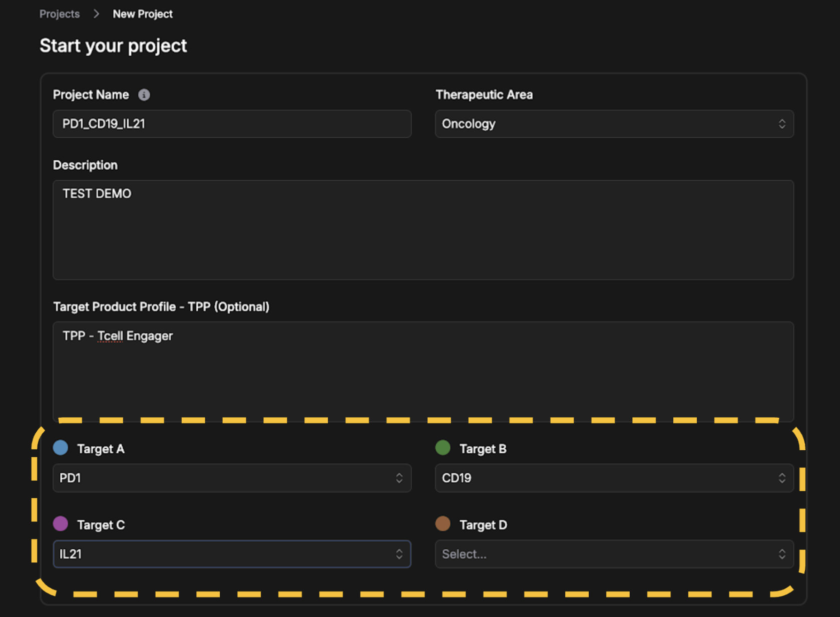Expand the Target B dropdown showing CD19
840x617 pixels.
click(x=614, y=478)
